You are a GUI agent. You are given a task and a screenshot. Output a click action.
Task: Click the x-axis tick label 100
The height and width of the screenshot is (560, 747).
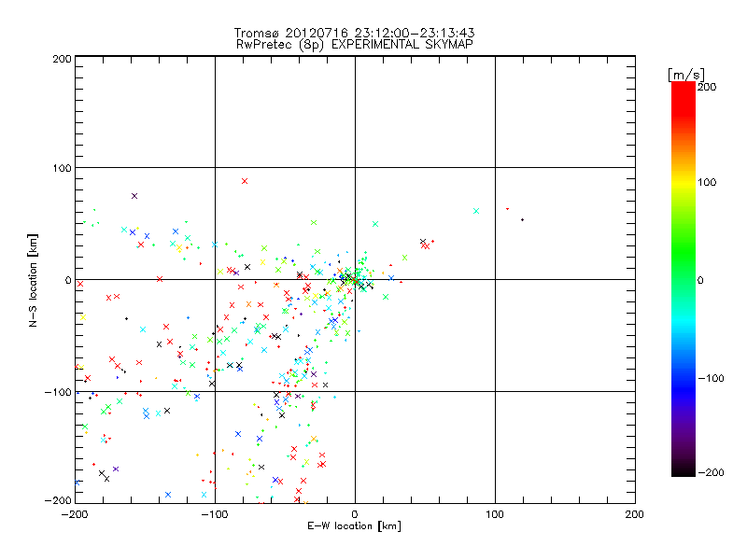(x=495, y=514)
